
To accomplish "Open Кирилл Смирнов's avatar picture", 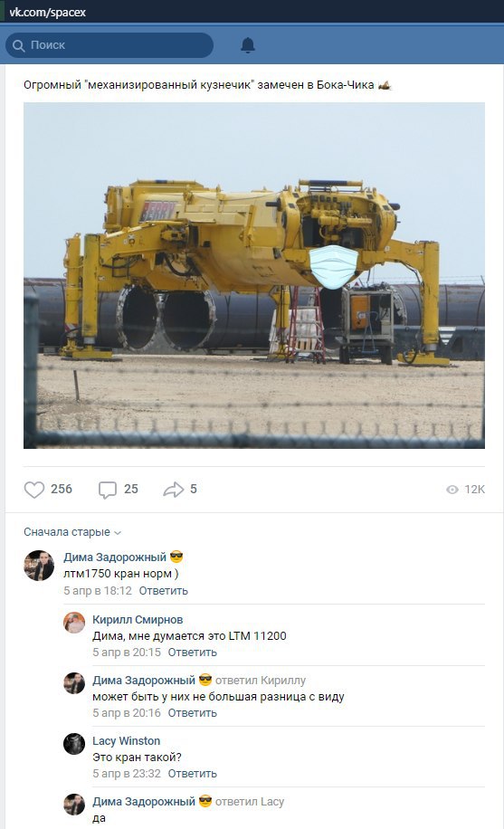I will click(x=74, y=623).
